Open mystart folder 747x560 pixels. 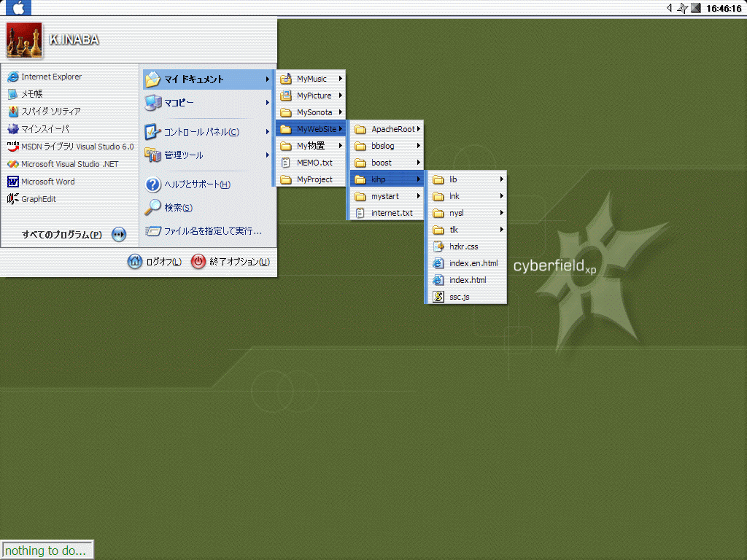coord(387,196)
